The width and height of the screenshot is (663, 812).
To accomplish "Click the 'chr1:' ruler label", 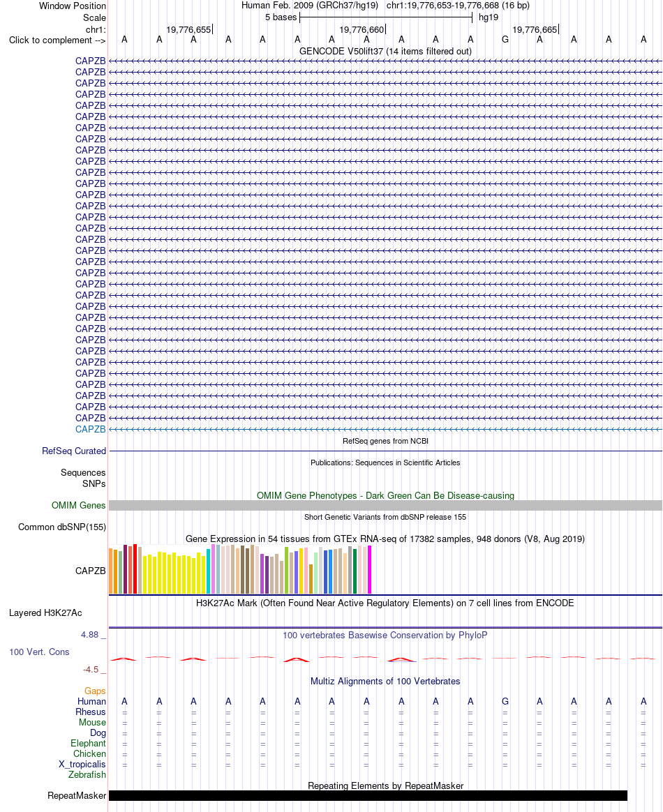I will point(96,29).
